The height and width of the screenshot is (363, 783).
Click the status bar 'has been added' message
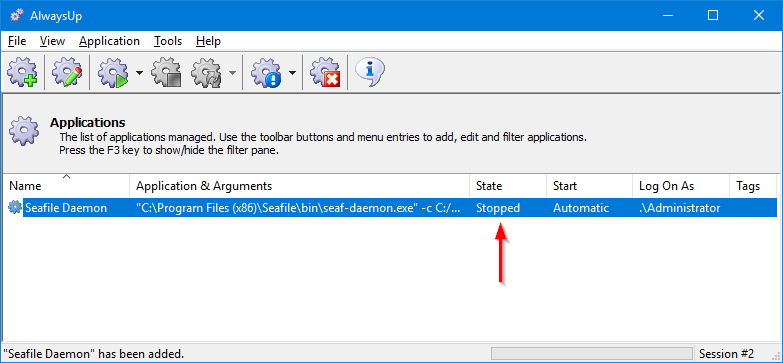click(x=93, y=354)
